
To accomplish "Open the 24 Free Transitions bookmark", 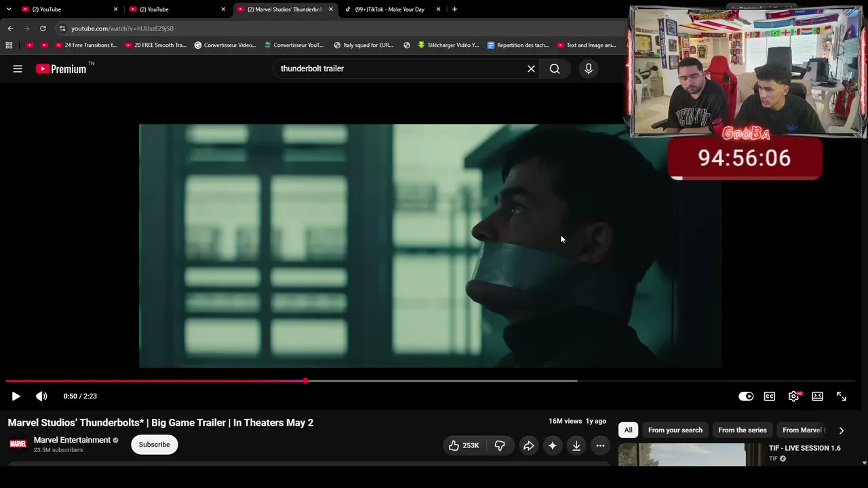I will pos(85,45).
